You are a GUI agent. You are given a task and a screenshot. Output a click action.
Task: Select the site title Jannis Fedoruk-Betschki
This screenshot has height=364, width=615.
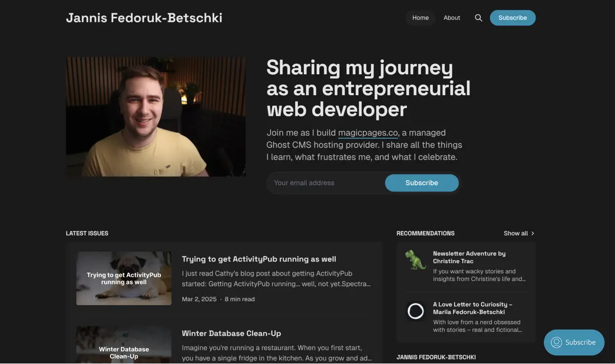point(144,17)
